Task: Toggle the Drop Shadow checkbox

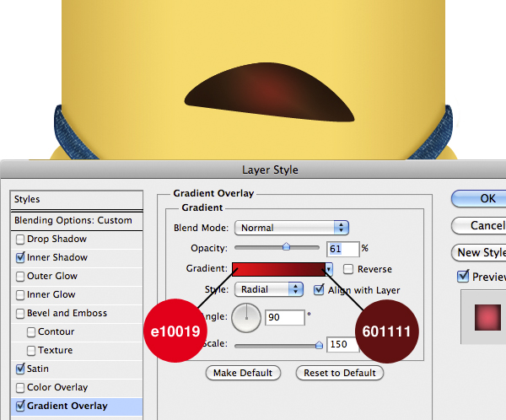Action: point(20,240)
